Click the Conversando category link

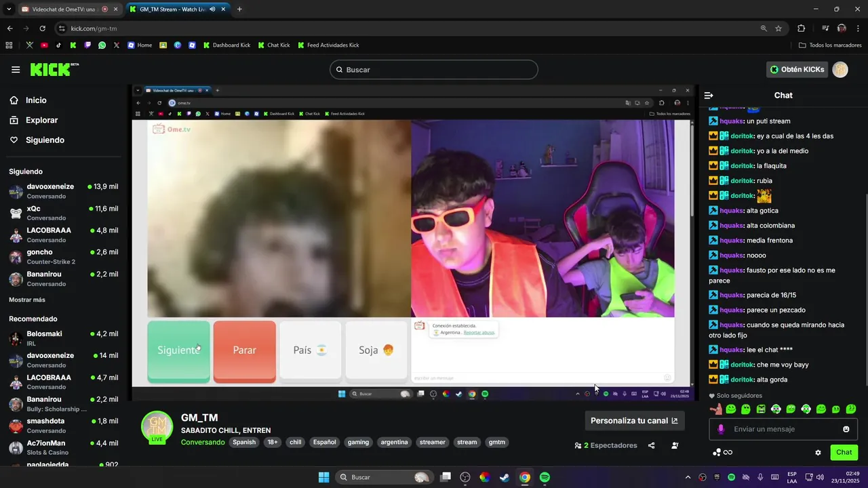click(x=203, y=442)
